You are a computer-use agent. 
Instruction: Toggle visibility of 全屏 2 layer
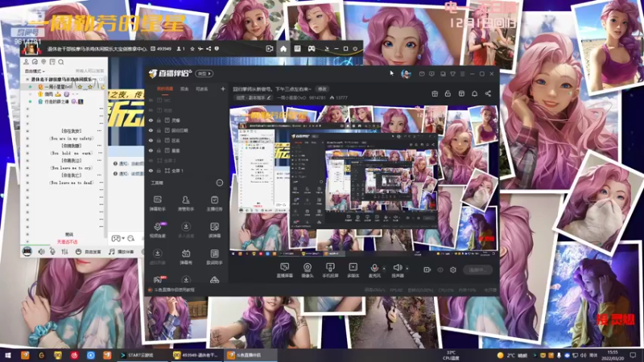pos(151,160)
